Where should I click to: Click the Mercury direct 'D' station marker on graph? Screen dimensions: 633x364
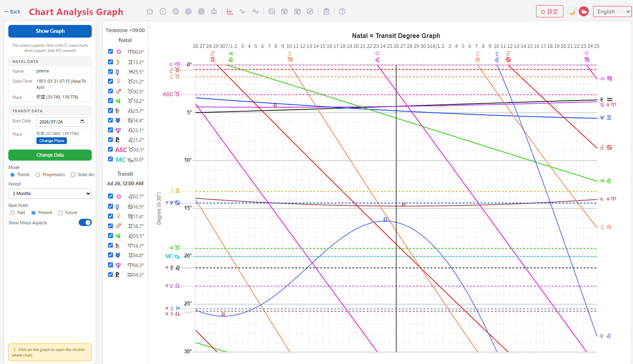tap(385, 220)
